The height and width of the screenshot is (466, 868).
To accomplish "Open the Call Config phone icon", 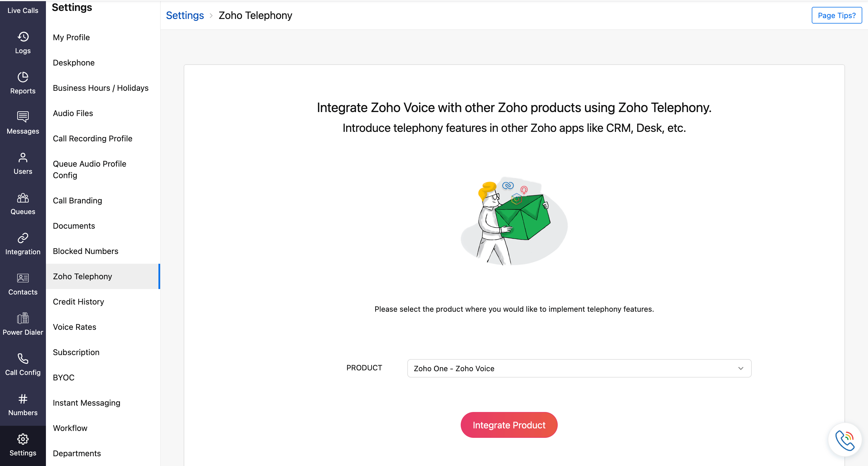I will click(23, 359).
